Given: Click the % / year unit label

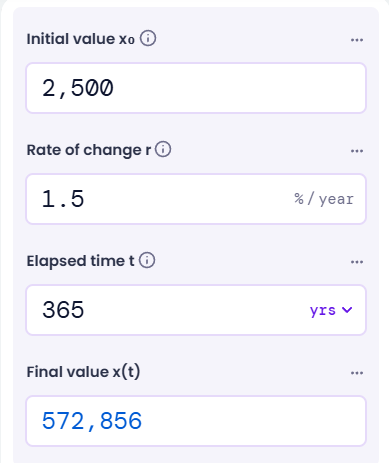Looking at the screenshot, I should [324, 199].
